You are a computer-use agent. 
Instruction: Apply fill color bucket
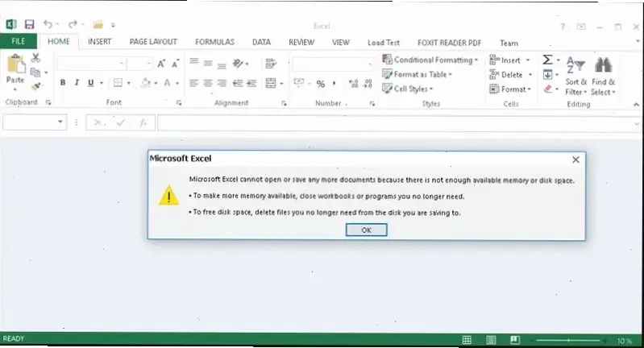coord(146,83)
